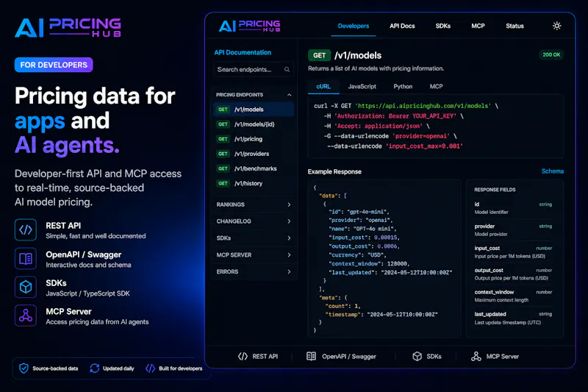The height and width of the screenshot is (392, 588).
Task: Switch to the Python code tab
Action: click(403, 87)
